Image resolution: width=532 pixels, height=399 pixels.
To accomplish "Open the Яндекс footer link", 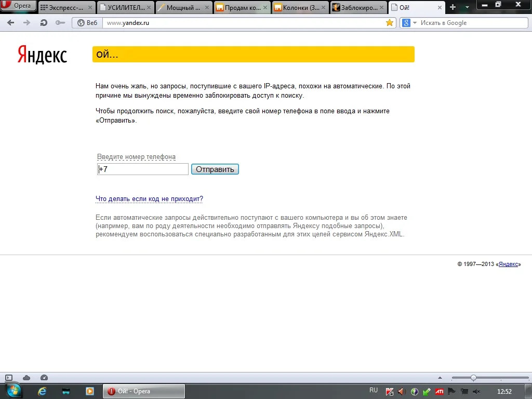I will tap(508, 264).
